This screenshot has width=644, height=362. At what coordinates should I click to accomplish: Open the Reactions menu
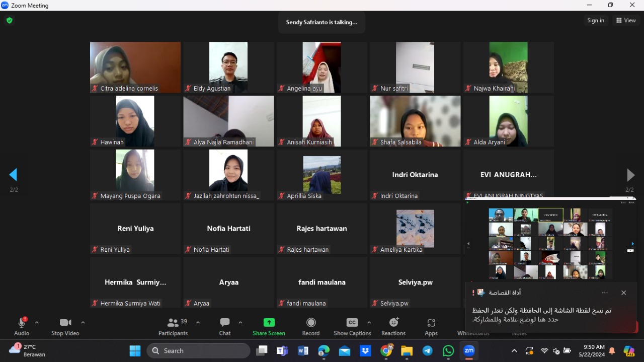point(393,326)
